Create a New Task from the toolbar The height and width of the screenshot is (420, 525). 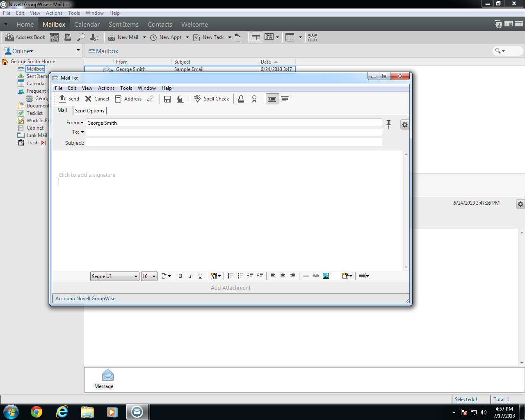pyautogui.click(x=208, y=37)
